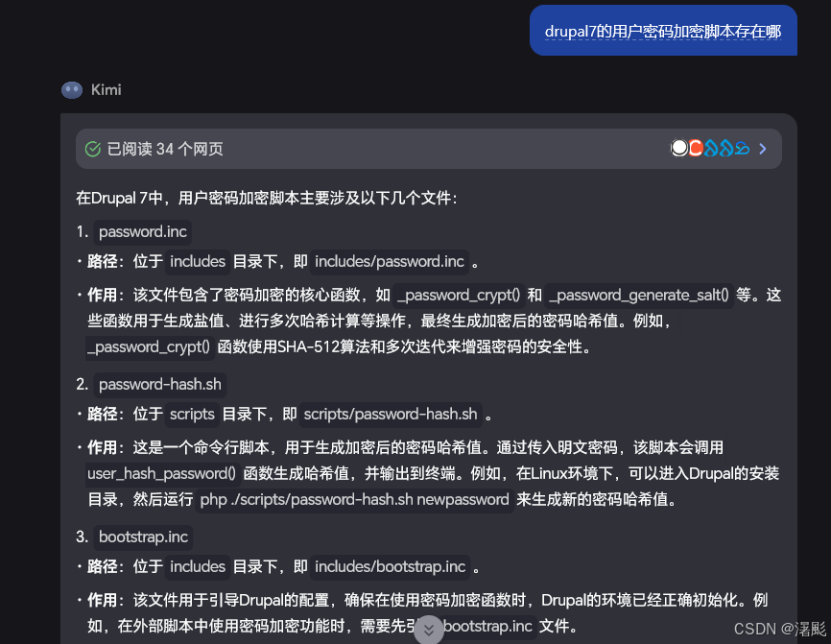Expand the list of 34 read webpages

pos(763,149)
